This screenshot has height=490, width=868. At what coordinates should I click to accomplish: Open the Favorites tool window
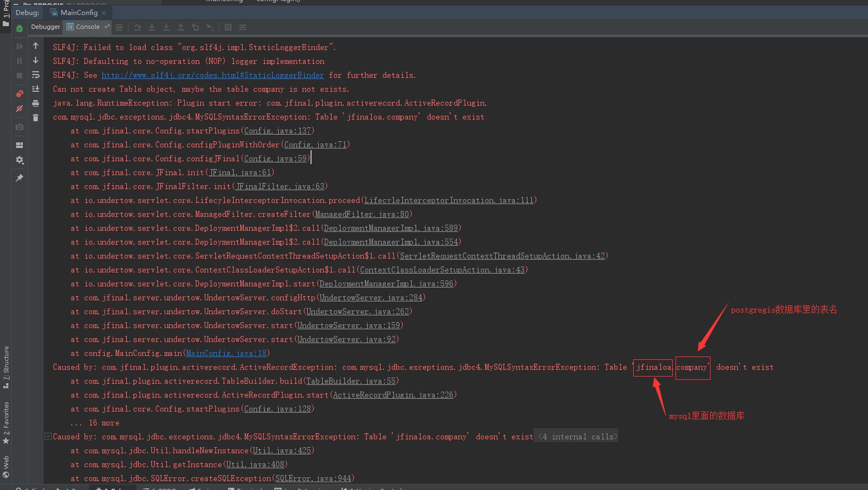(x=6, y=422)
